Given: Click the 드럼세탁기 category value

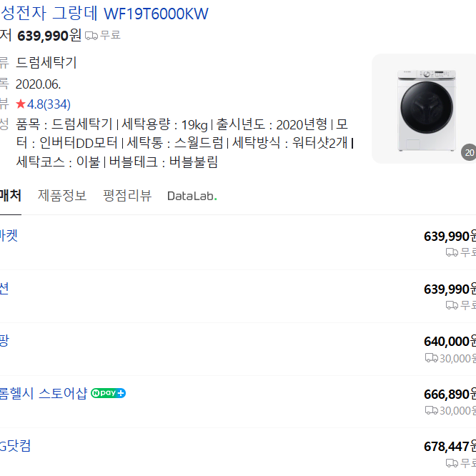Looking at the screenshot, I should click(46, 62).
